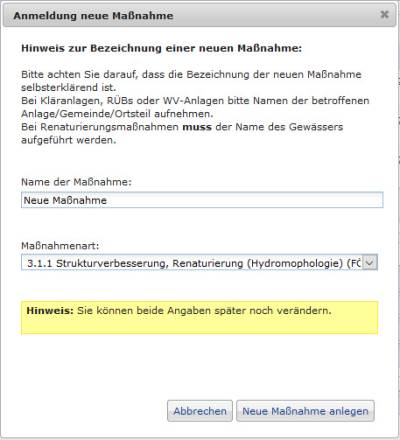Image resolution: width=400 pixels, height=440 pixels.
Task: Click the dialog title 'Anmeldung neue Maßnahme'
Action: pos(93,16)
